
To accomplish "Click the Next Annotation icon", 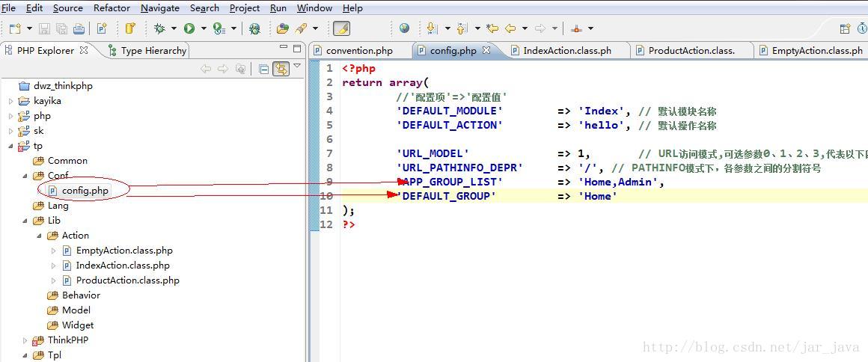I will [433, 28].
